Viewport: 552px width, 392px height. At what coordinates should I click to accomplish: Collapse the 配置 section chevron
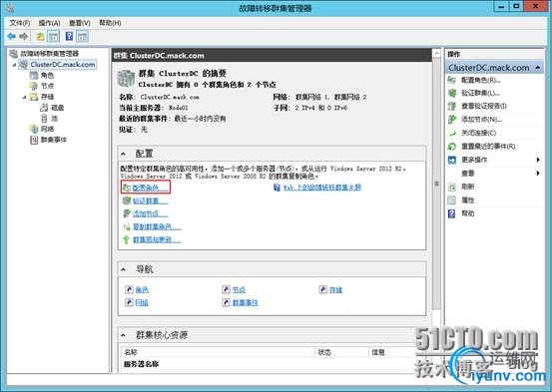(x=123, y=154)
